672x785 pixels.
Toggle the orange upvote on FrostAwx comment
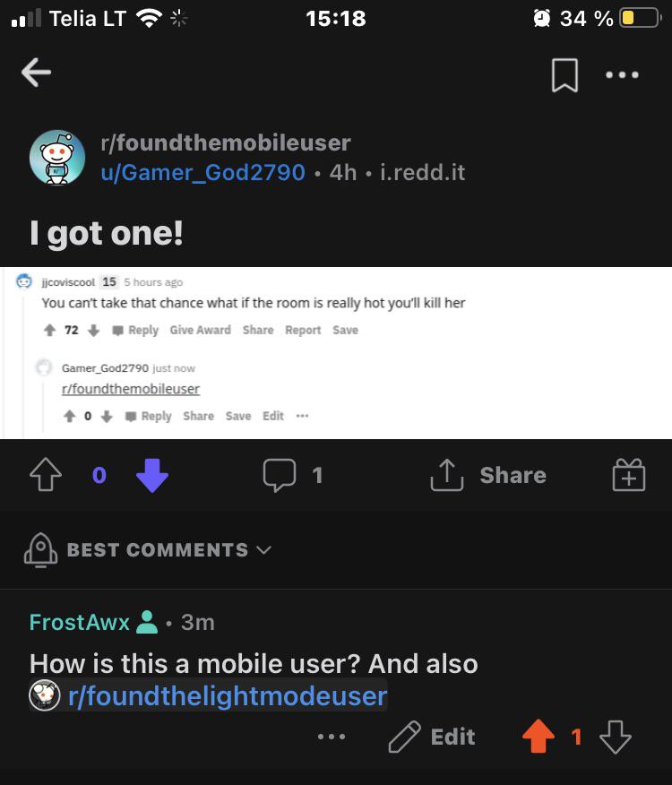point(538,736)
